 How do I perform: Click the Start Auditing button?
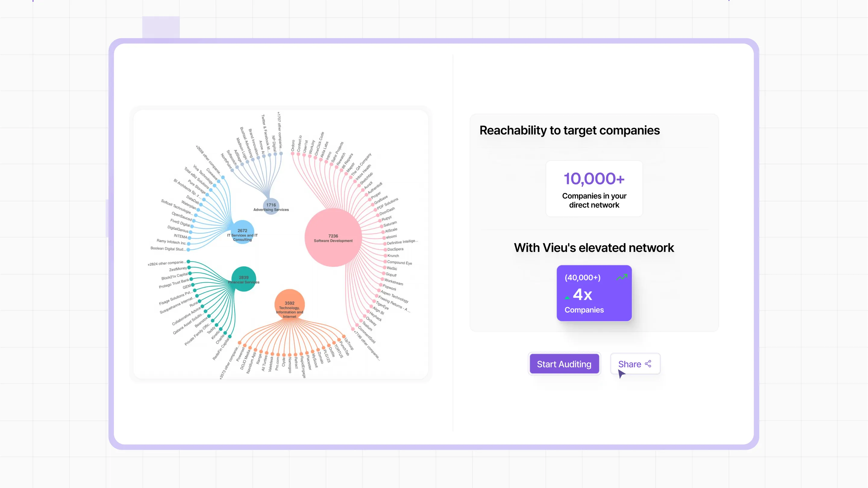click(564, 364)
